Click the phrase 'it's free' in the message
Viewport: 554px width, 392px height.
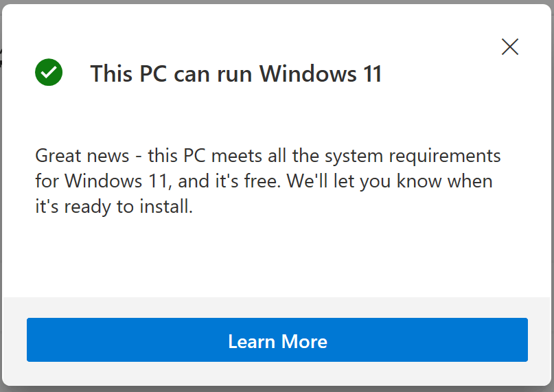[248, 181]
